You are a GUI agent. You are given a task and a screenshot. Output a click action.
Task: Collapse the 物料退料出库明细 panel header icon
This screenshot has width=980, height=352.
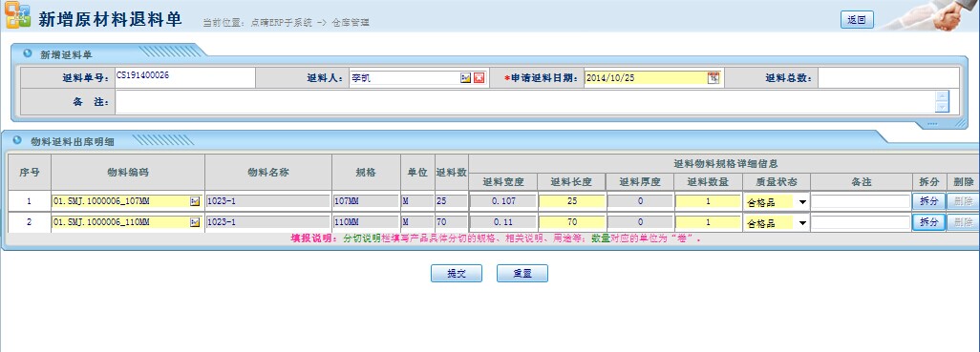point(17,140)
